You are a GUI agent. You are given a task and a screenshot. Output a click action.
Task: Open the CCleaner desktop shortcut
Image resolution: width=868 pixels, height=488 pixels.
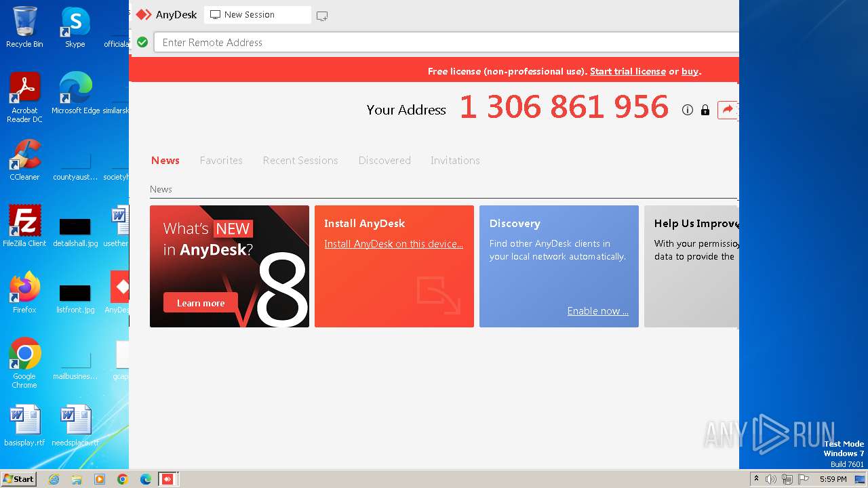click(24, 160)
